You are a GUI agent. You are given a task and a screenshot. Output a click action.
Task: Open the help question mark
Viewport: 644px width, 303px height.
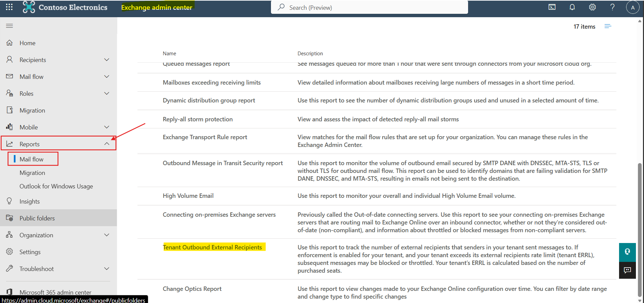613,7
